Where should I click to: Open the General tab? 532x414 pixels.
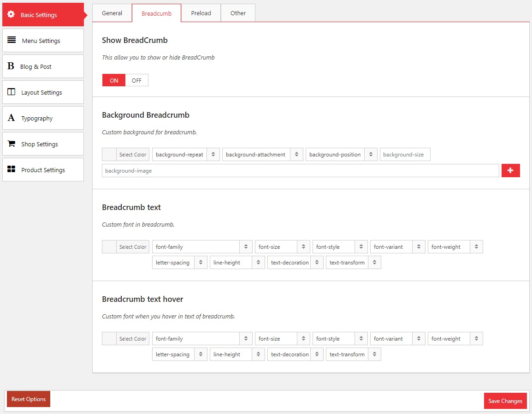pos(112,13)
